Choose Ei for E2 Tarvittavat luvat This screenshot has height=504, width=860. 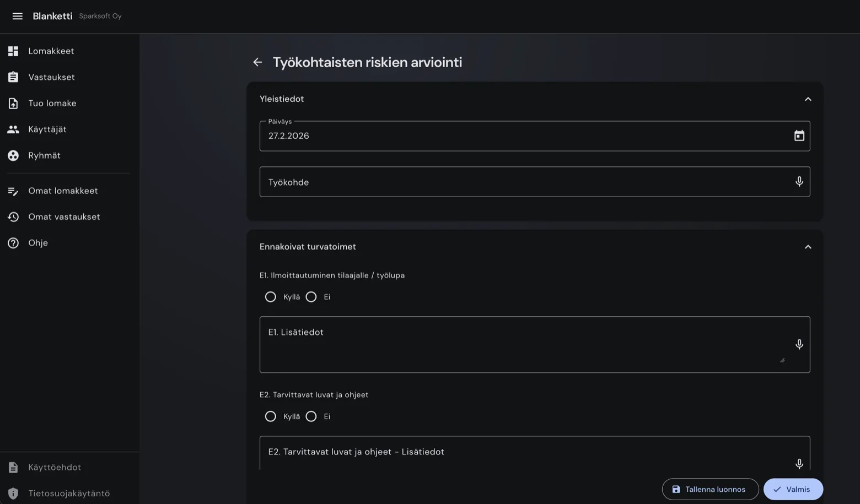point(311,416)
